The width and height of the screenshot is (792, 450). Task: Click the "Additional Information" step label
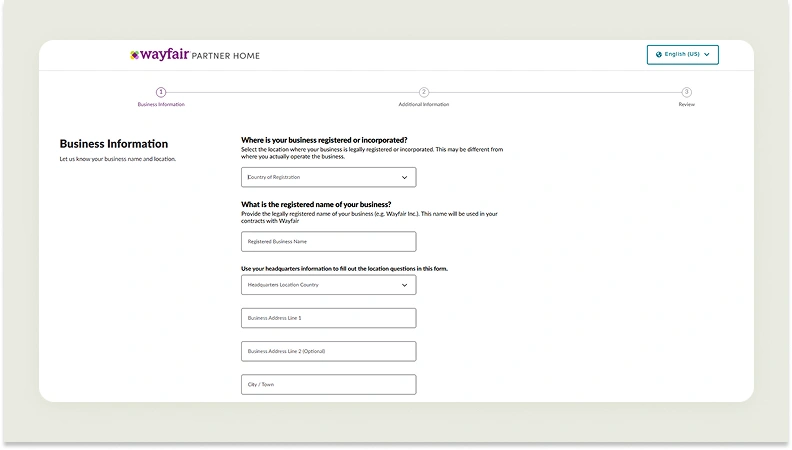[424, 105]
